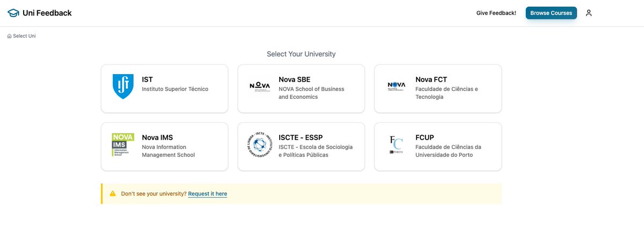The image size is (644, 236).
Task: Click the FCUP Porto logo
Action: pyautogui.click(x=397, y=144)
